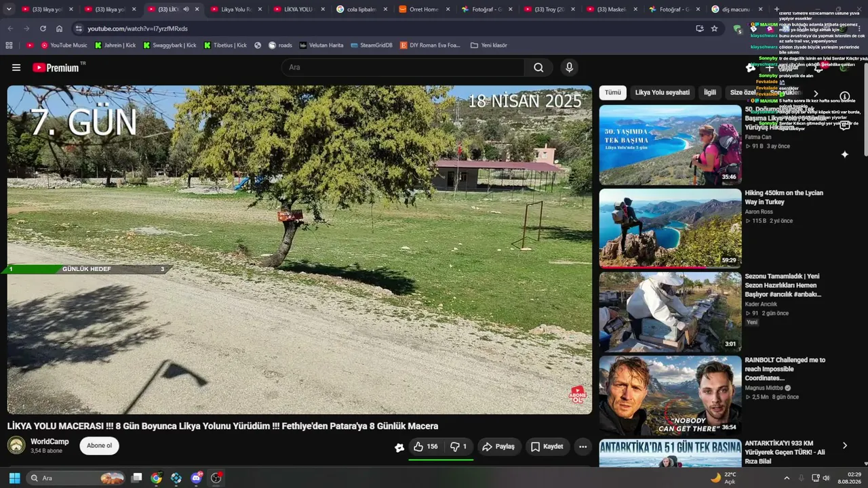View site information for youtube.com
This screenshot has width=868, height=488.
click(x=79, y=28)
